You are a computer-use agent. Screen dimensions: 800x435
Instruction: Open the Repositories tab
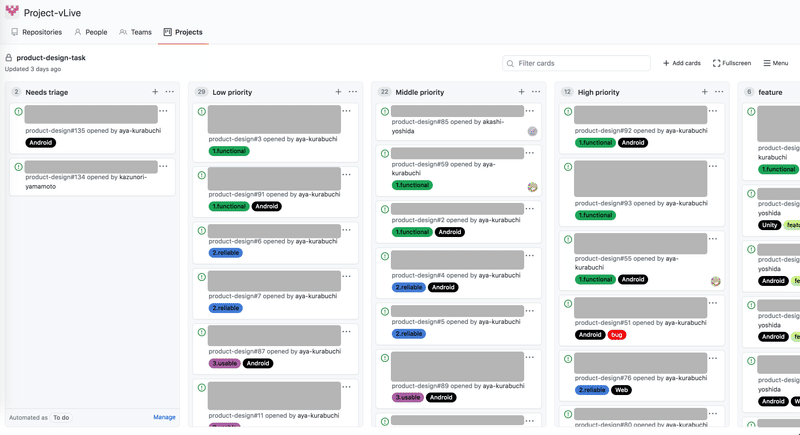click(x=36, y=32)
